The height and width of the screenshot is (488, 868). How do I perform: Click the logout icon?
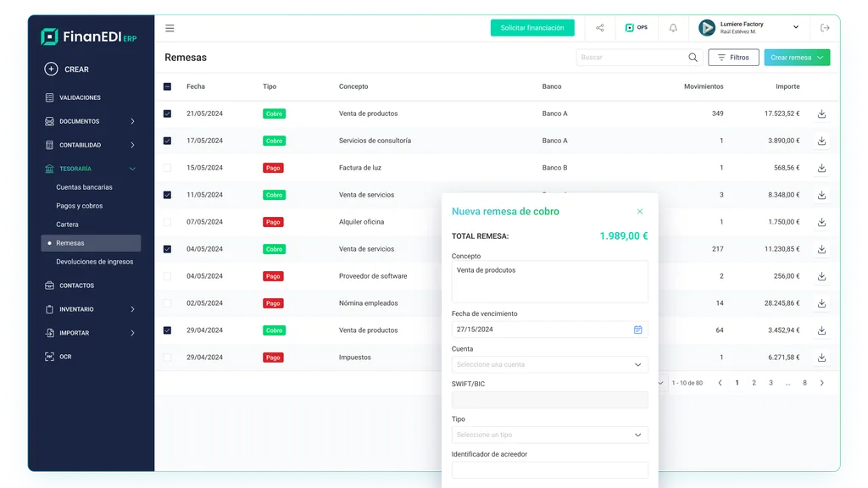tap(825, 28)
